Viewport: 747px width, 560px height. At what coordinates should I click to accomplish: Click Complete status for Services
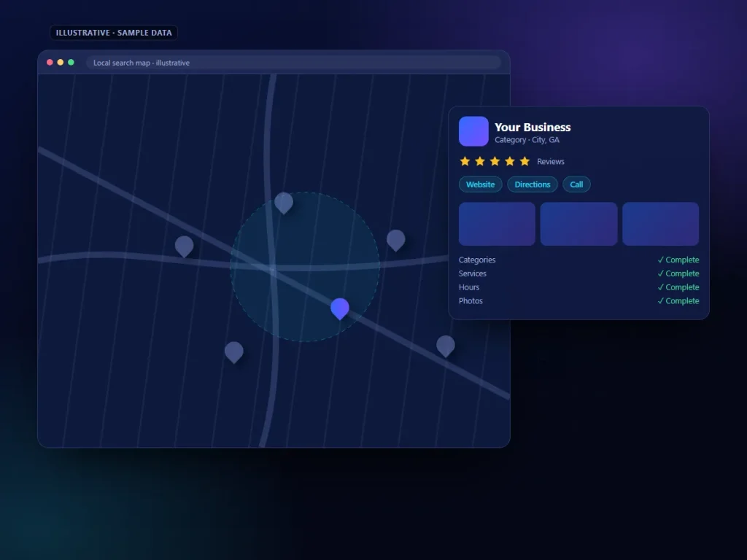[x=678, y=274]
